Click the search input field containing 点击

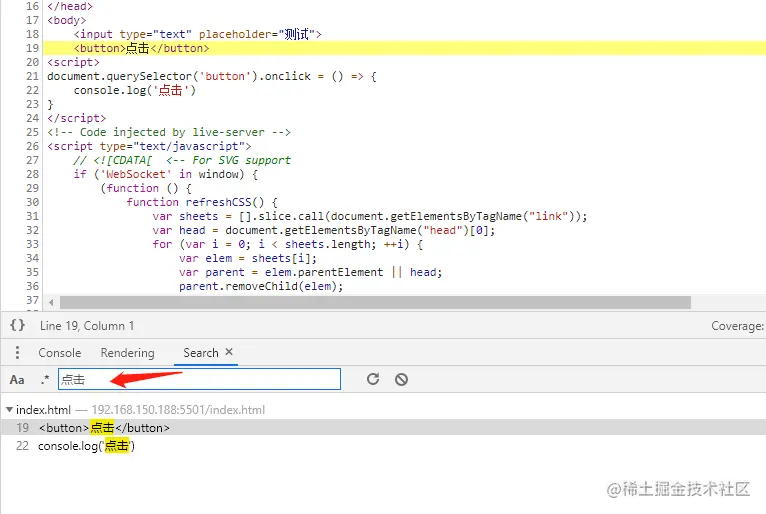click(199, 379)
